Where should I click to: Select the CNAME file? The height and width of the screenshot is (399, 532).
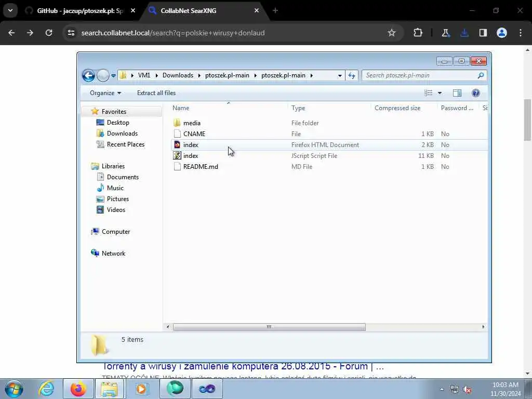coord(194,134)
